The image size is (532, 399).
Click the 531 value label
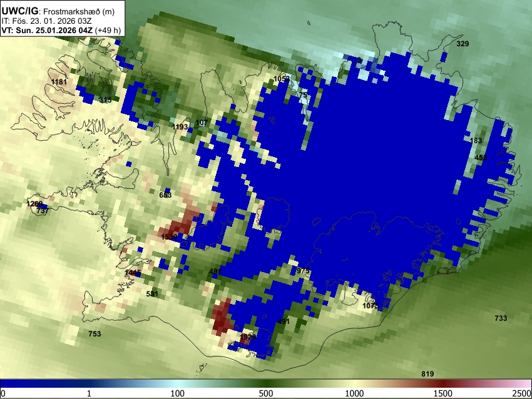(152, 294)
